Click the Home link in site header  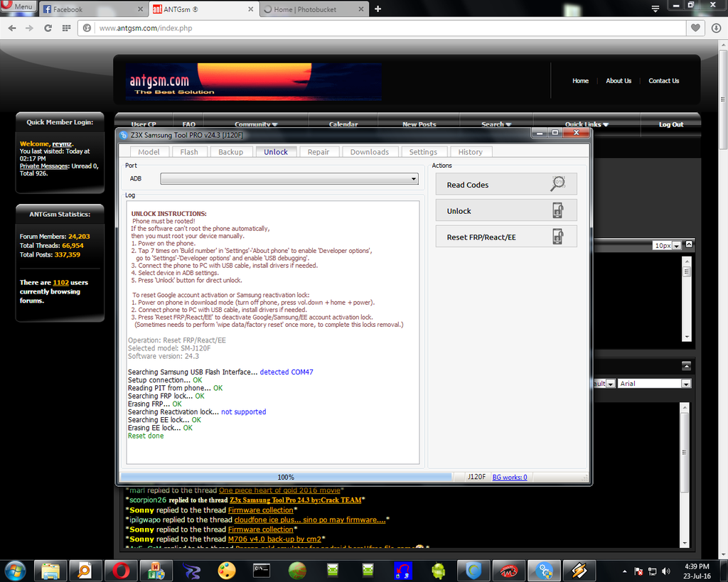click(580, 81)
